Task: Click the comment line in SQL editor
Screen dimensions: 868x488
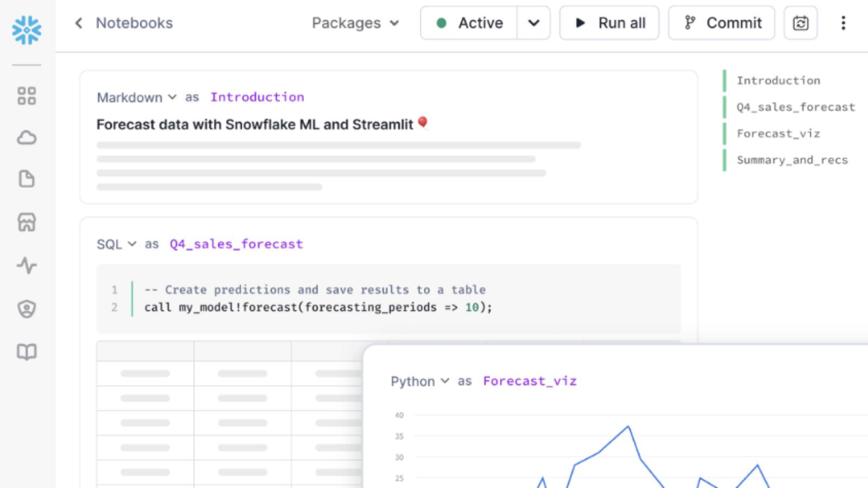Action: coord(315,290)
